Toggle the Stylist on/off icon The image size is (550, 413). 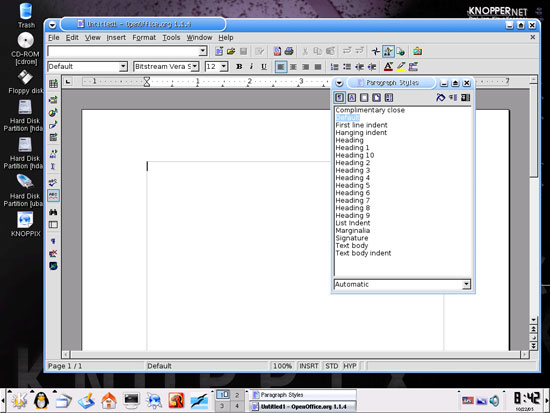[388, 52]
